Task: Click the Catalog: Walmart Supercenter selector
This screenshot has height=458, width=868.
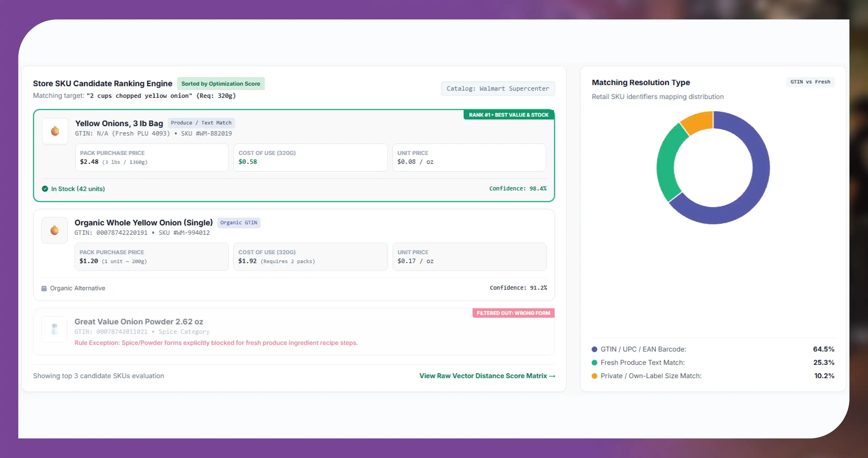Action: tap(498, 88)
